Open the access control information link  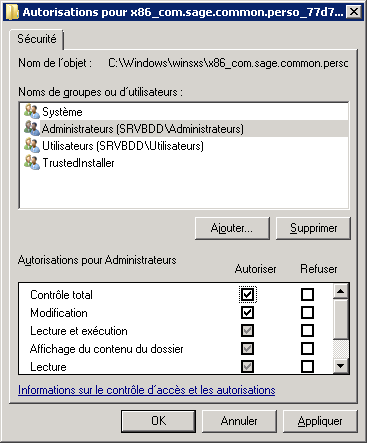pos(147,390)
